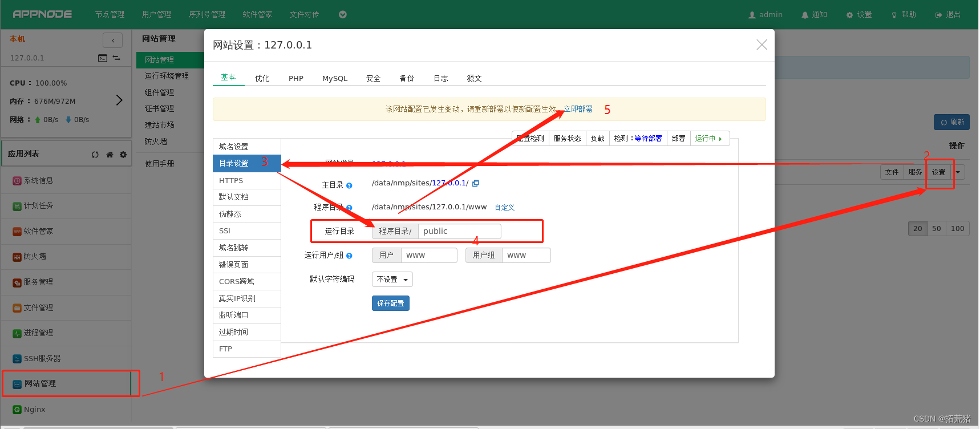
Task: Click 自定义 link next to 程序目录
Action: [504, 208]
